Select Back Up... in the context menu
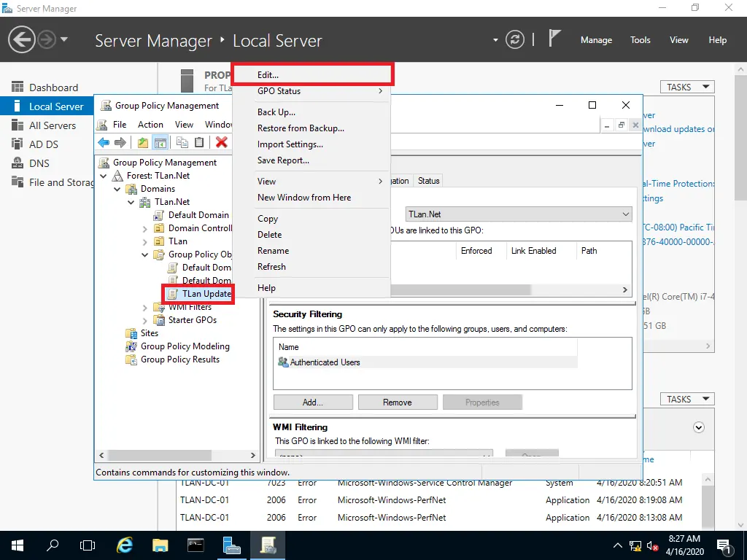The height and width of the screenshot is (560, 747). tap(276, 112)
